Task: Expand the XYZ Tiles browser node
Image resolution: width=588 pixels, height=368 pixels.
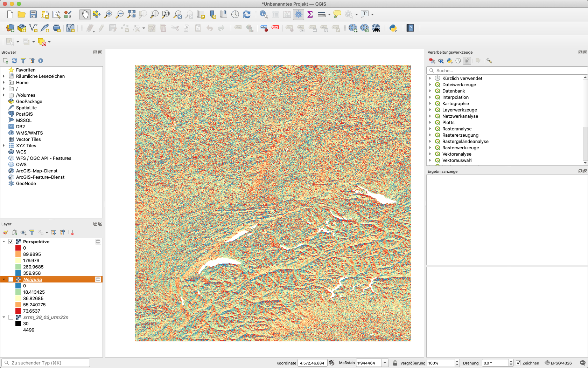Action: point(4,145)
